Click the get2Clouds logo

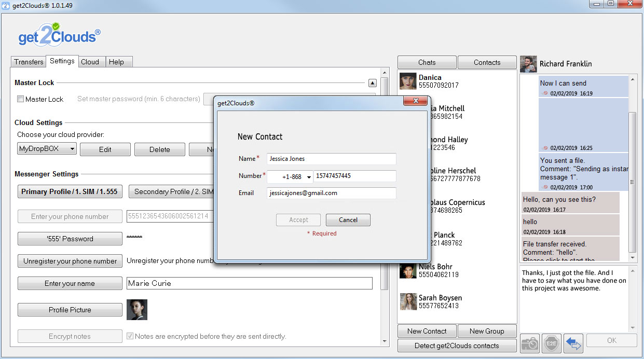coord(59,35)
